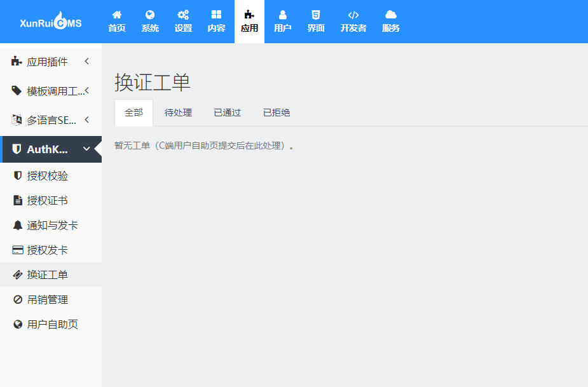Click AuthK... sidebar heading text
The width and height of the screenshot is (588, 387).
47,149
